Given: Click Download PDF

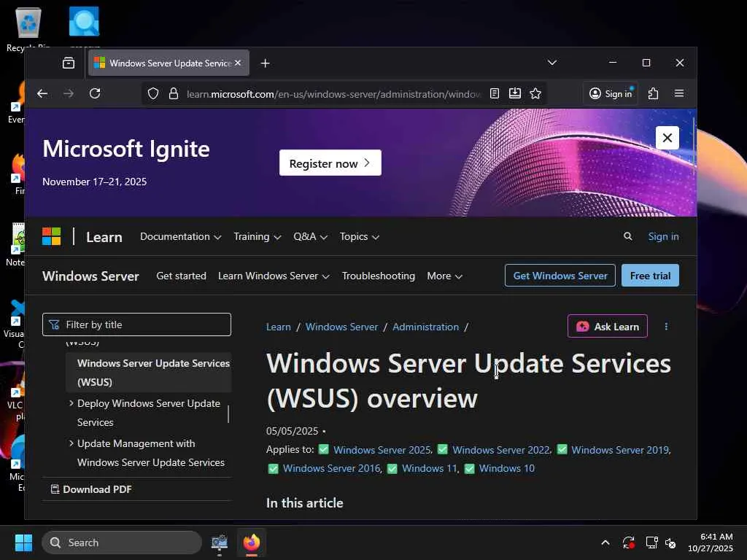Looking at the screenshot, I should (91, 489).
